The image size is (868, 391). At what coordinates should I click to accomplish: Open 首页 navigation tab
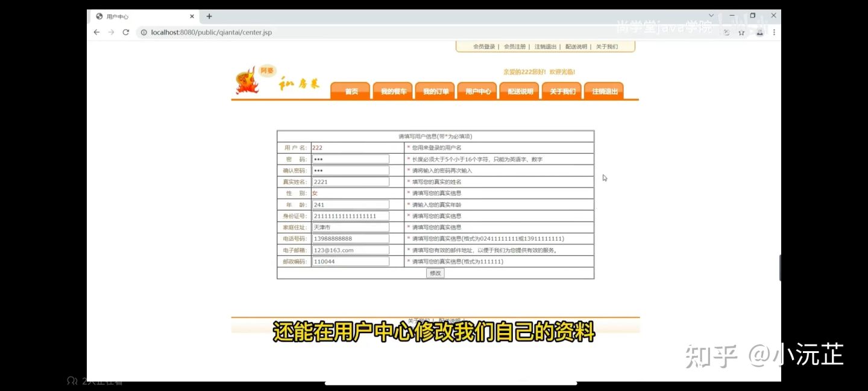coord(351,91)
